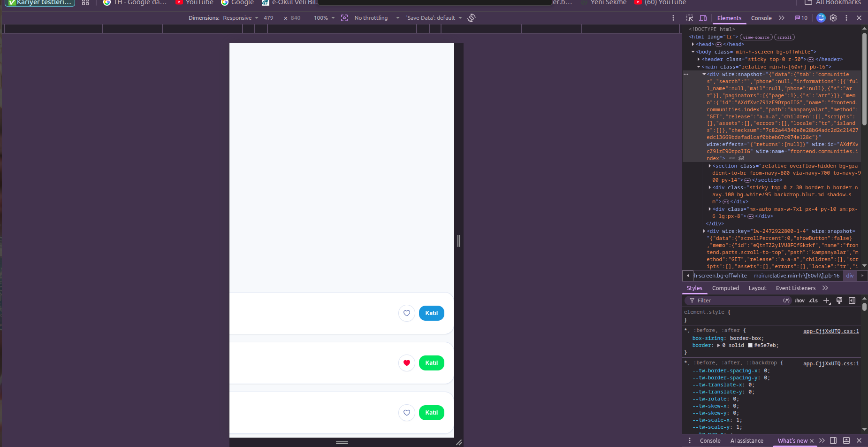This screenshot has width=868, height=447.
Task: Collapse the body element node
Action: coord(693,52)
